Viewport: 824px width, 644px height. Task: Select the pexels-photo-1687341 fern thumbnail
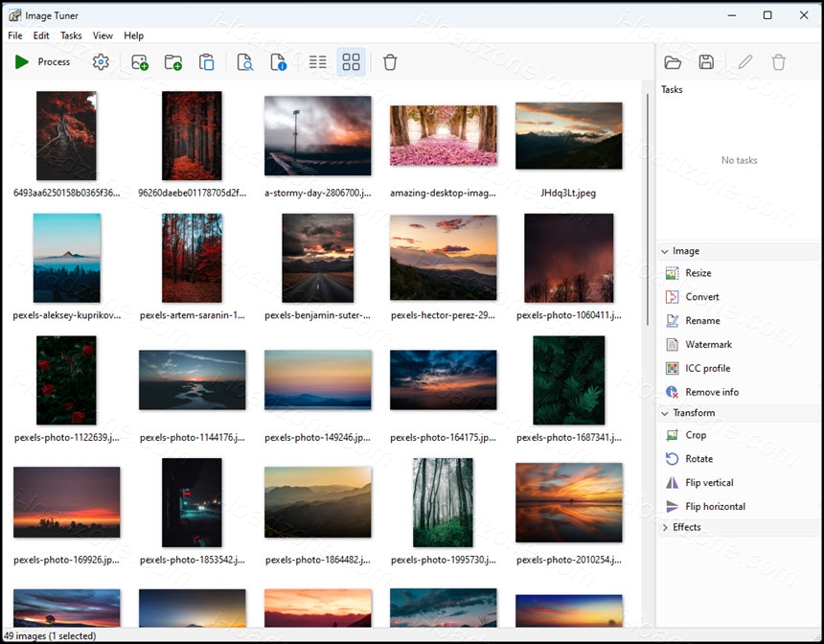pos(569,380)
